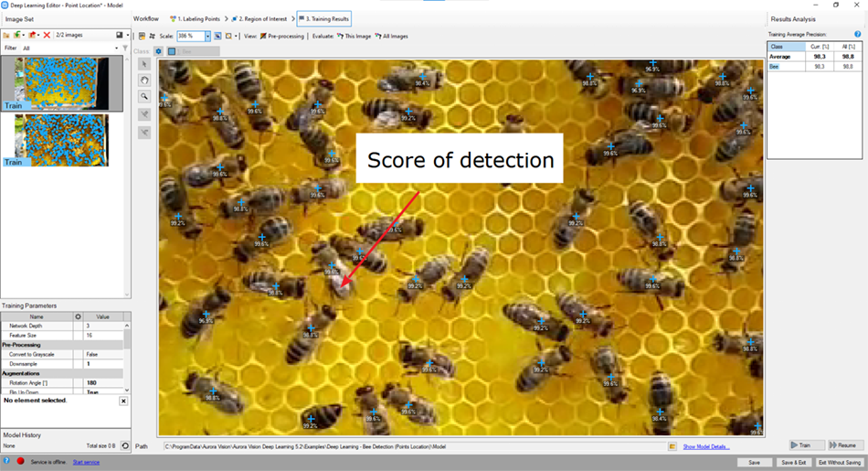Click the fit-to-window icon after Scale box

(218, 36)
